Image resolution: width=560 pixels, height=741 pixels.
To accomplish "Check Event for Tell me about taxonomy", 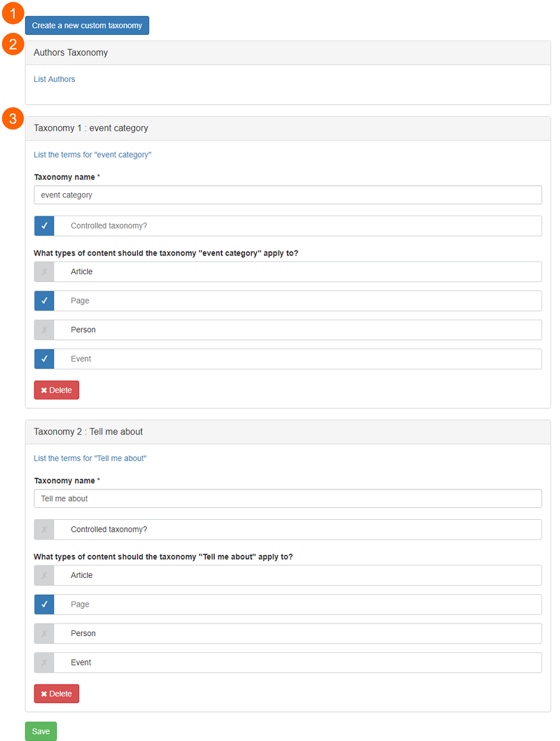I will (x=44, y=663).
